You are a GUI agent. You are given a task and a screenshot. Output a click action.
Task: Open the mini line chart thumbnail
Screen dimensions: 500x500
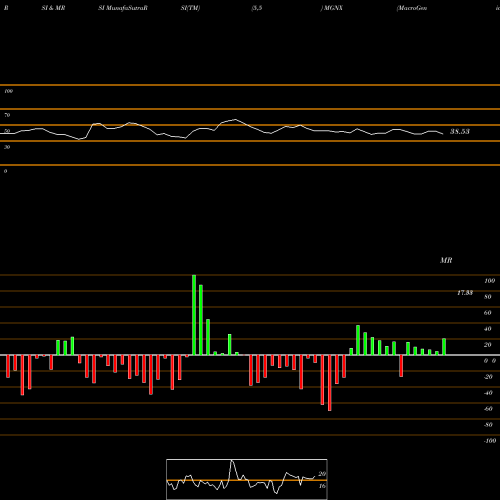247,479
